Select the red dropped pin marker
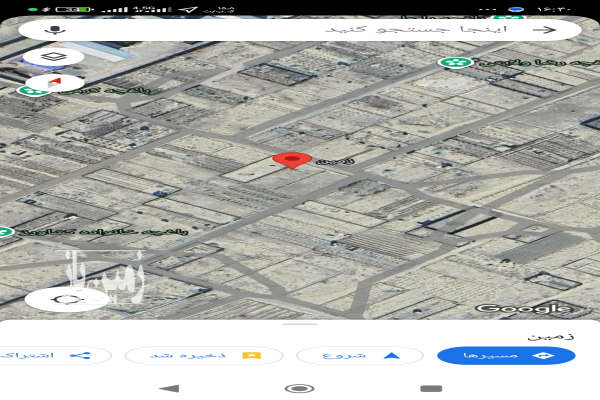 click(x=292, y=160)
